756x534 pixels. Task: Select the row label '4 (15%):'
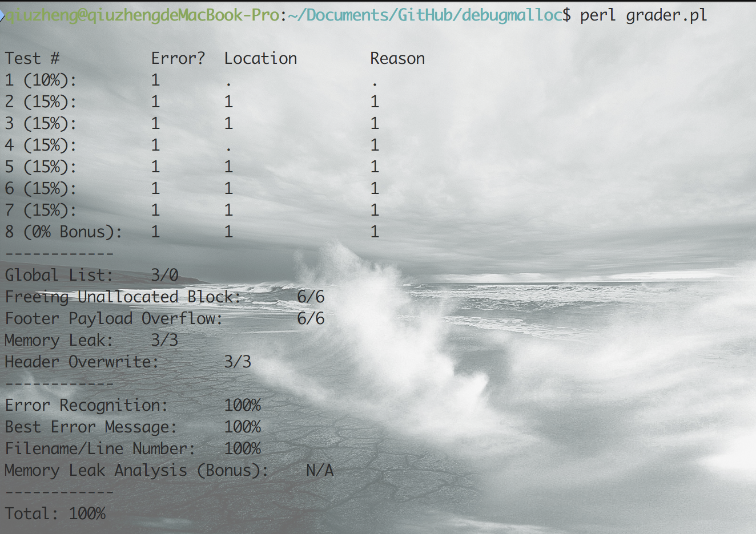coord(41,145)
